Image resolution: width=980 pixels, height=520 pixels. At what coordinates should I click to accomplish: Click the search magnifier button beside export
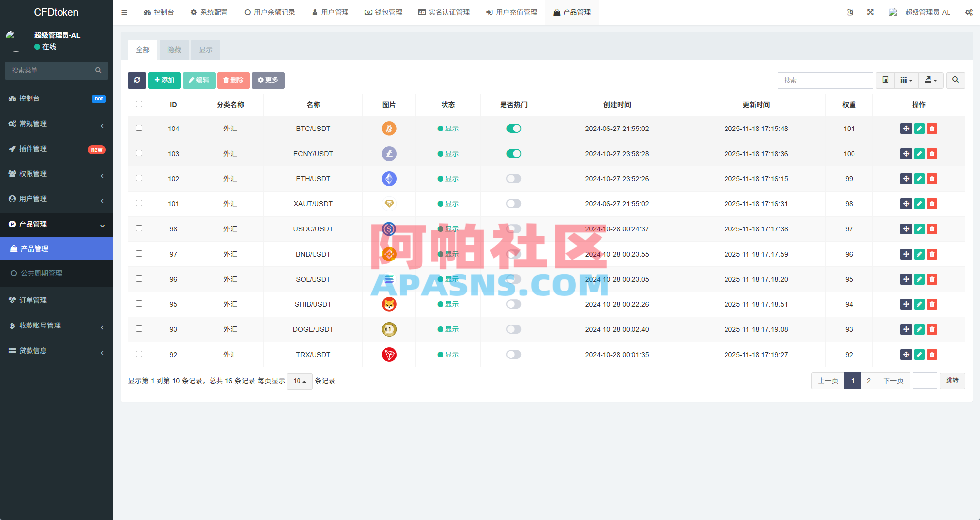coord(955,80)
